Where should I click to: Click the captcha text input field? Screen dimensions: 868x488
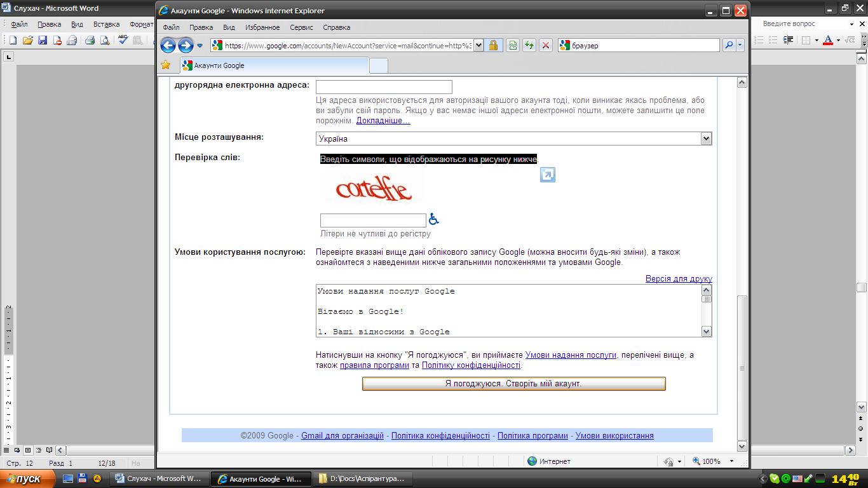click(373, 220)
